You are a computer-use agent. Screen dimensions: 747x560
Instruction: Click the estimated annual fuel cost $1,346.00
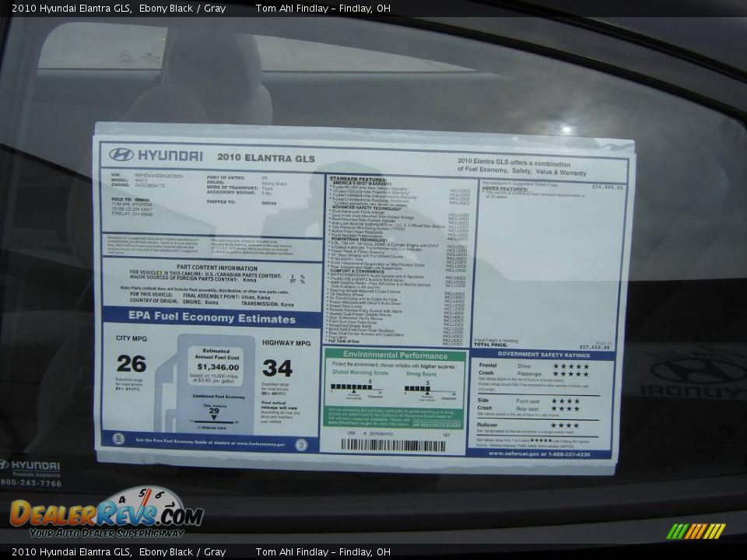click(x=218, y=366)
